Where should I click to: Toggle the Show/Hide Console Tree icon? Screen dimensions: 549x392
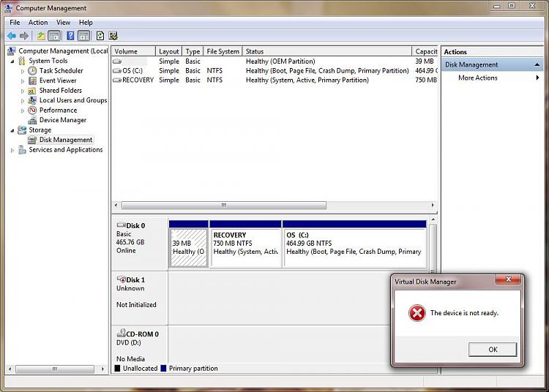[x=54, y=36]
